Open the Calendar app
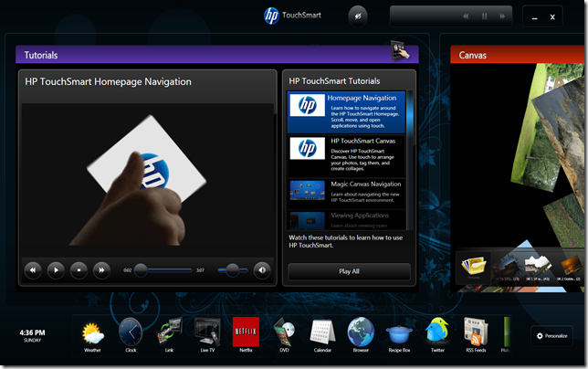 [x=322, y=334]
